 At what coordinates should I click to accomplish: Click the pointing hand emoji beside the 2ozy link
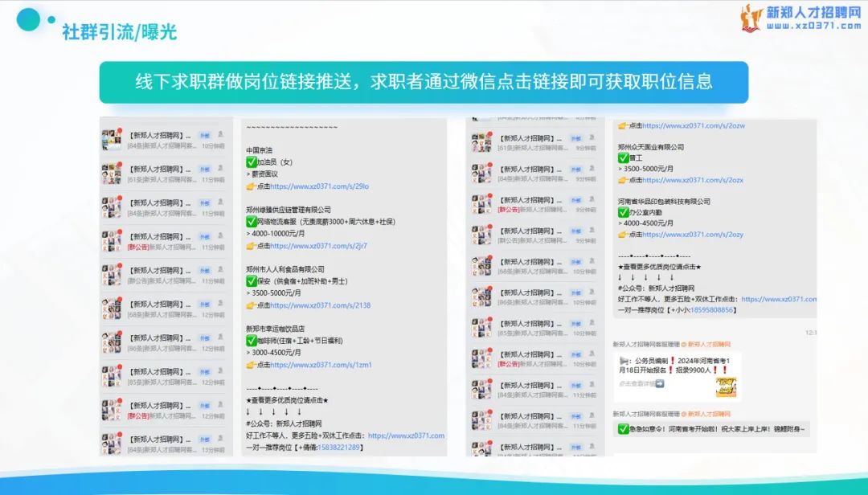tap(623, 234)
